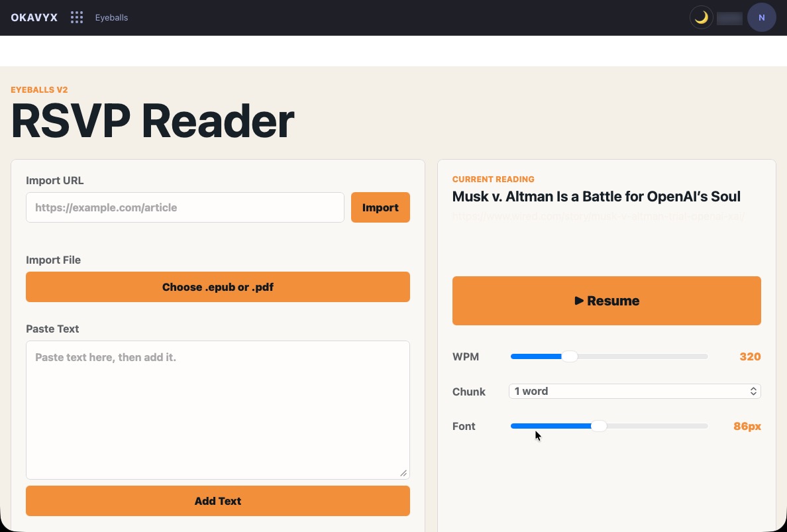Open the Chunk size dropdown
Viewport: 787px width, 532px height.
(635, 392)
